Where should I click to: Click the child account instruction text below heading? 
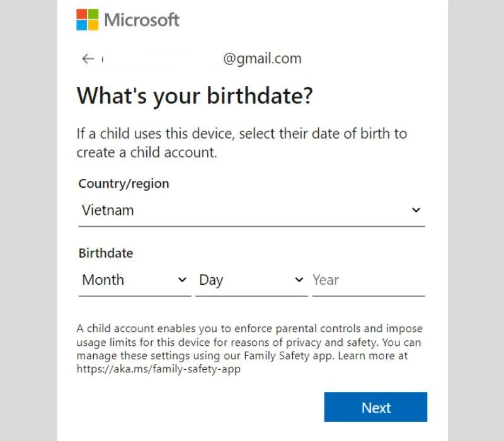(x=242, y=143)
